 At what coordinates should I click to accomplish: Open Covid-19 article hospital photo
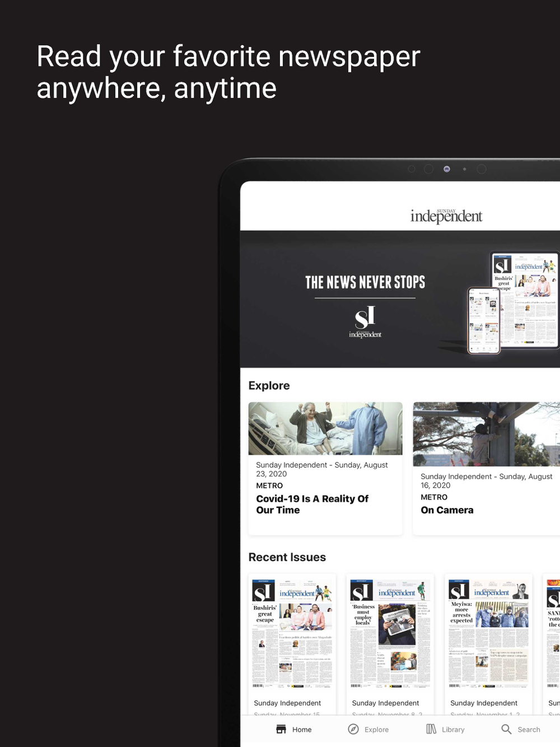325,428
